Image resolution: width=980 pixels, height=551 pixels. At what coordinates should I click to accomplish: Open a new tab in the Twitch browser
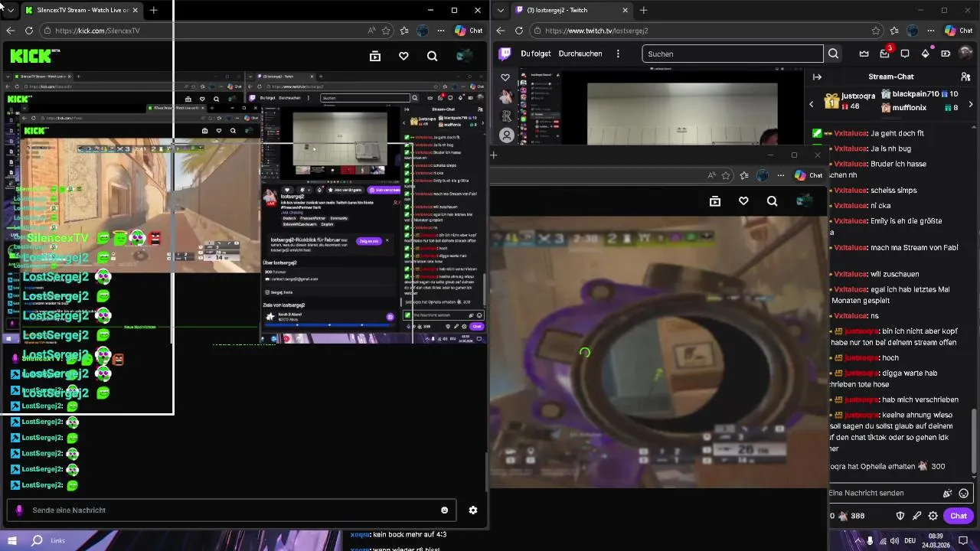click(x=643, y=10)
